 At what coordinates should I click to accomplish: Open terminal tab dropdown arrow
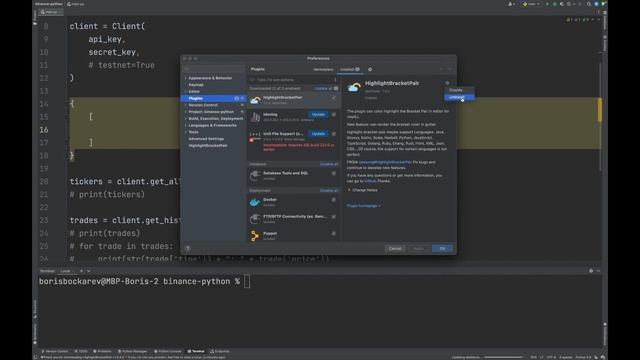point(89,271)
